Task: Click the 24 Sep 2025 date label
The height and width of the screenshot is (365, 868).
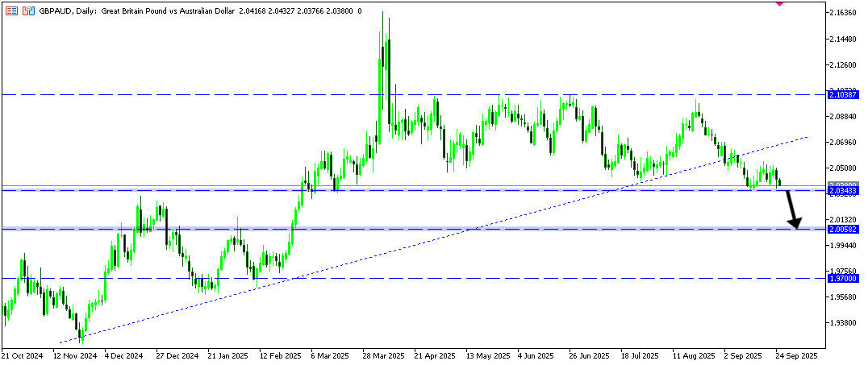Action: coord(795,355)
